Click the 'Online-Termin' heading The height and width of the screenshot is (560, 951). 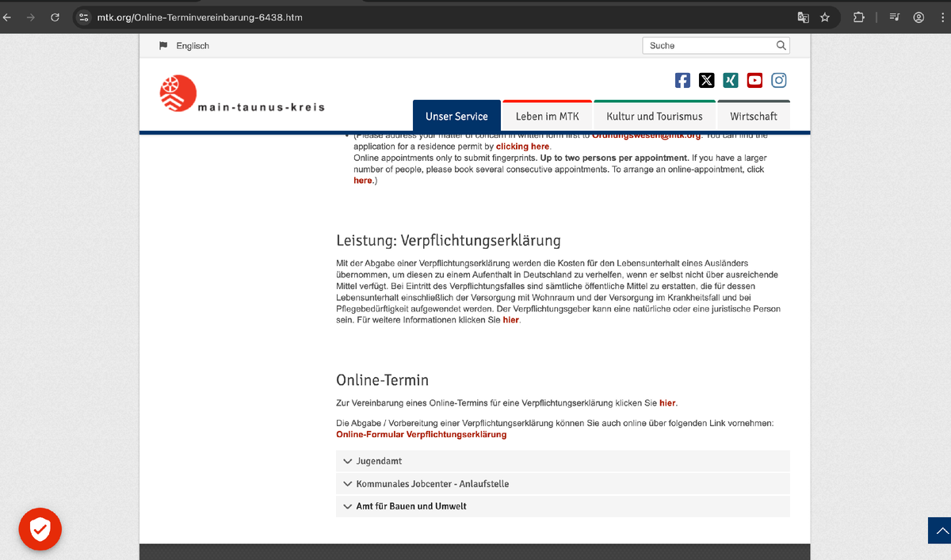(382, 380)
